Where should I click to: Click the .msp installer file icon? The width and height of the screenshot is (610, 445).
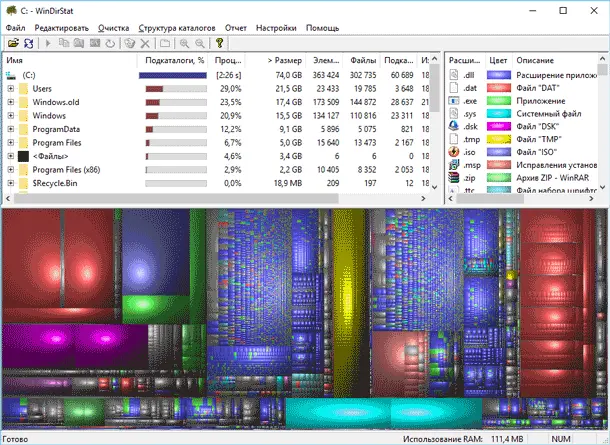[454, 165]
